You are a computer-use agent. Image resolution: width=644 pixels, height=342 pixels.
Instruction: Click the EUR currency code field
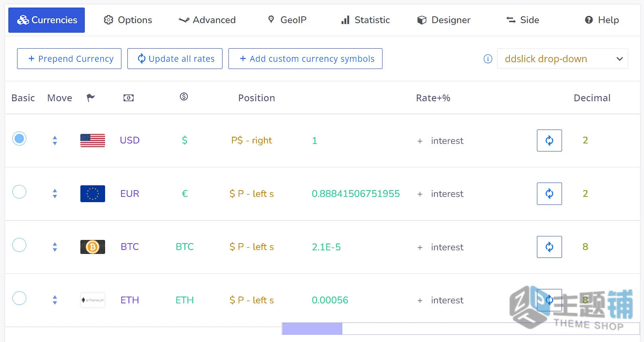pyautogui.click(x=130, y=194)
